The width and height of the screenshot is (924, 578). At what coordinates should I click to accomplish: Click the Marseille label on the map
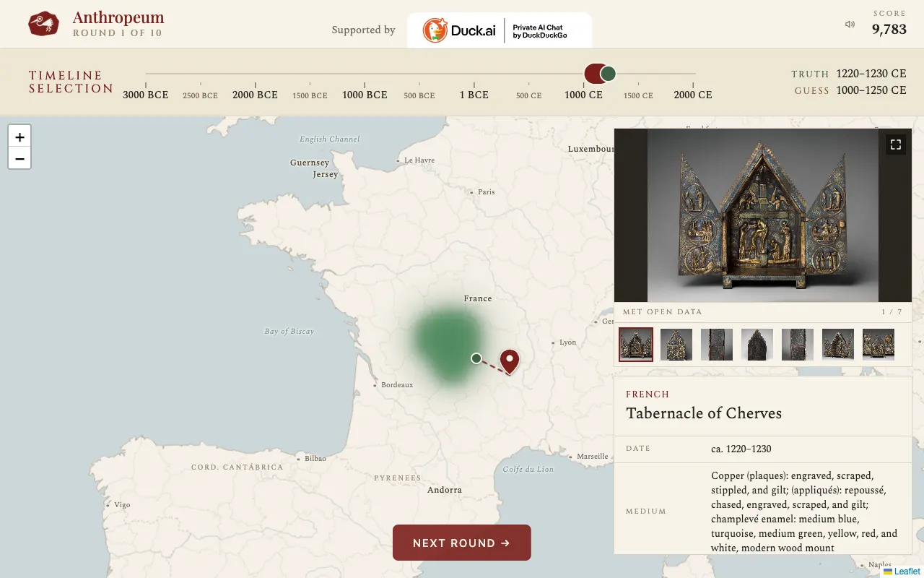point(593,457)
